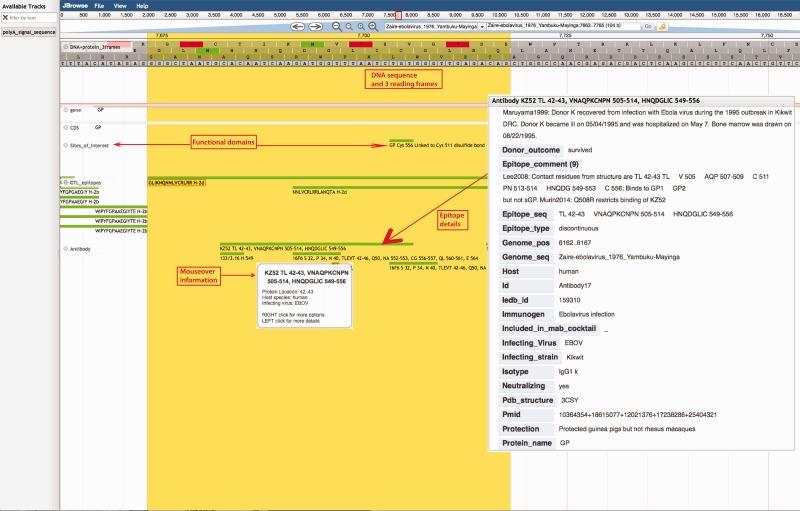Screen dimensions: 800x511
Task: Click the large zoom in magnifier
Action: tap(376, 26)
